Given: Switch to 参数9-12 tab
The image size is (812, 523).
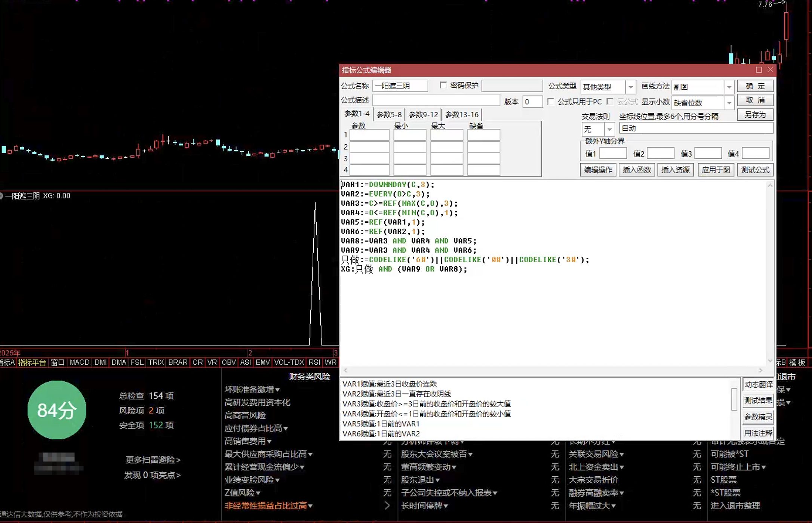Looking at the screenshot, I should 423,115.
